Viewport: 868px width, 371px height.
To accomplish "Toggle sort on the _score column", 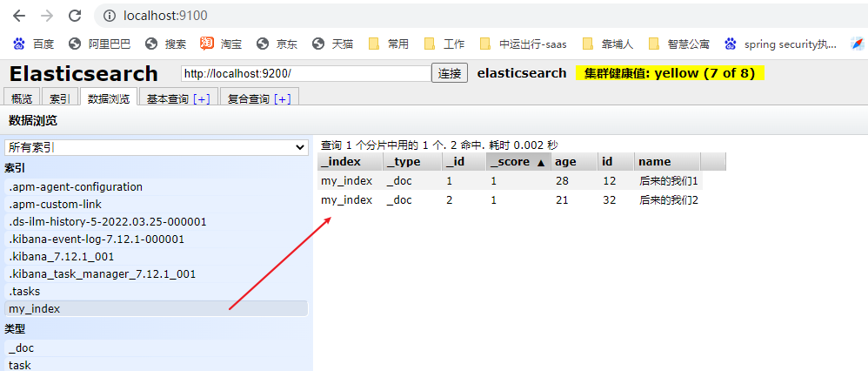I will [518, 161].
